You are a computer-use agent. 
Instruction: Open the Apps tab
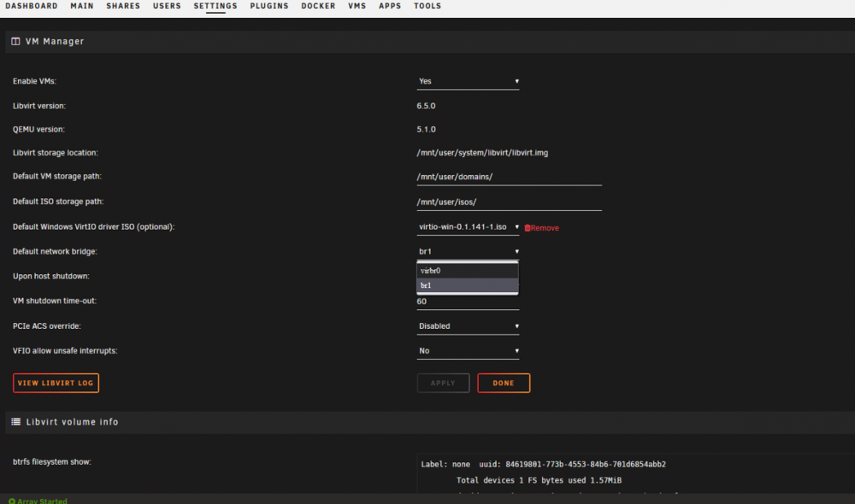[x=390, y=6]
